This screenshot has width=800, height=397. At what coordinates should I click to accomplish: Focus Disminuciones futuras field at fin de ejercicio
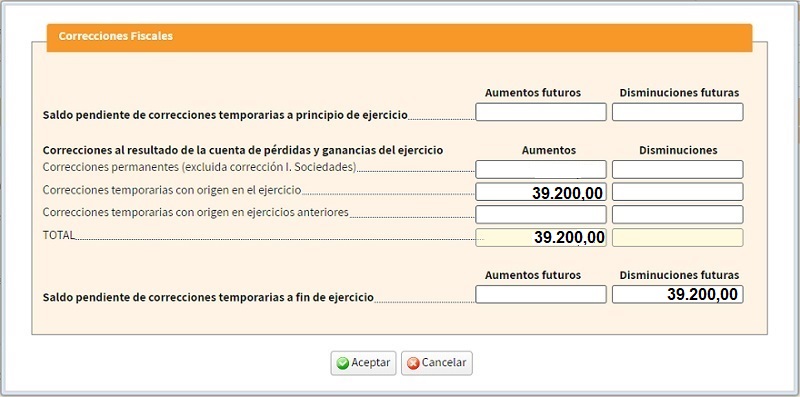tap(678, 294)
